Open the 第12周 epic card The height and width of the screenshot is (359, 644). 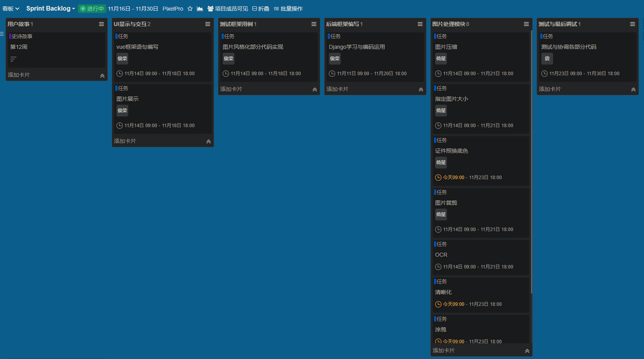(x=57, y=50)
